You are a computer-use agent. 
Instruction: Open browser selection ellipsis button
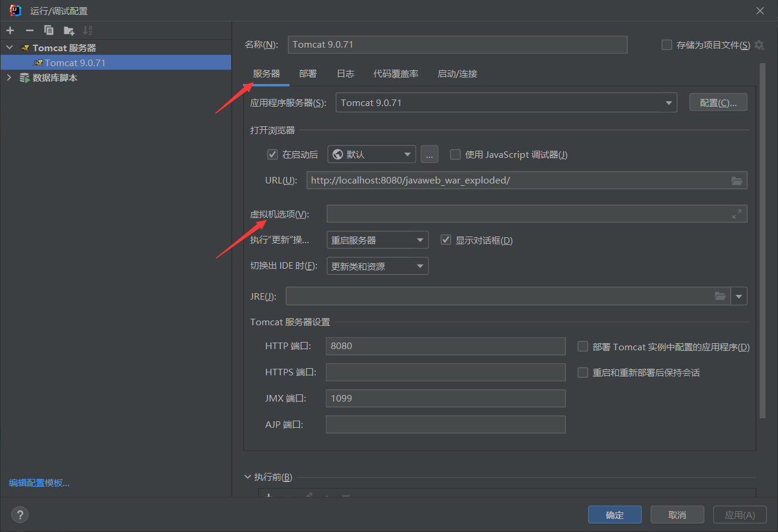coord(429,154)
